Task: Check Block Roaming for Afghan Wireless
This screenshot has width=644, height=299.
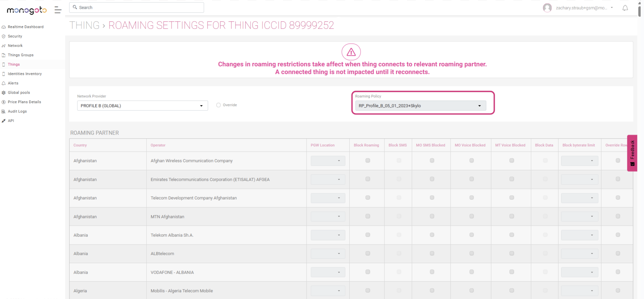Action: (368, 160)
